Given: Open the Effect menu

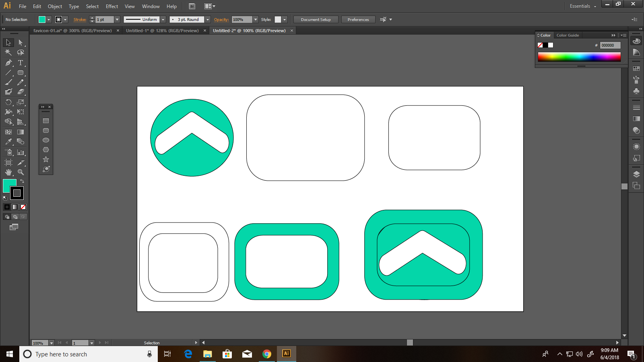Looking at the screenshot, I should click(x=111, y=6).
